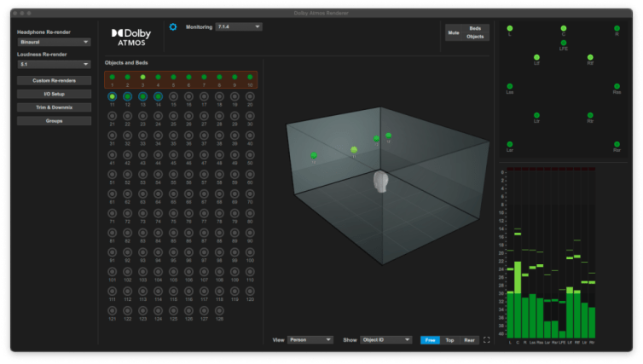The width and height of the screenshot is (643, 364).
Task: Select unused object 25 in grid
Action: pyautogui.click(x=173, y=116)
